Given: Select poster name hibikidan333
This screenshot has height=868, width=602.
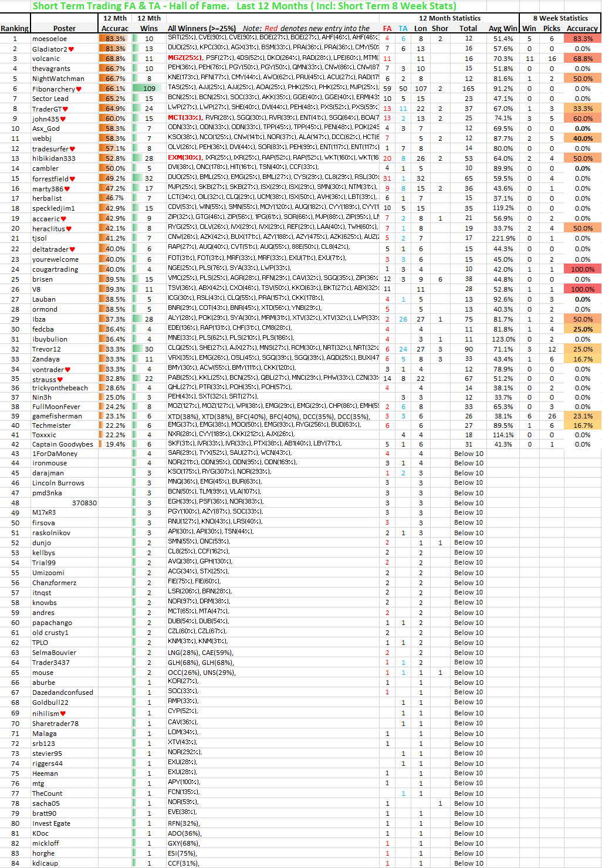Looking at the screenshot, I should point(54,158).
